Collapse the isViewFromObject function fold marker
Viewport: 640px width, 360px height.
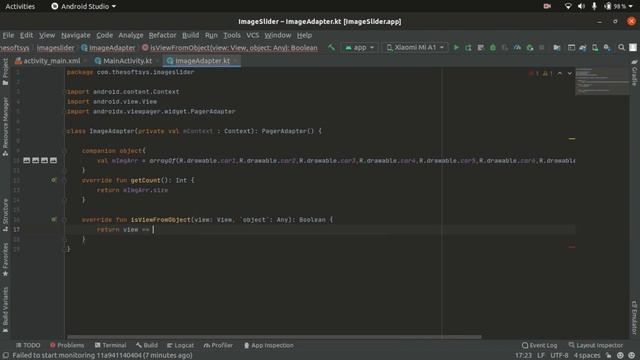(x=64, y=220)
